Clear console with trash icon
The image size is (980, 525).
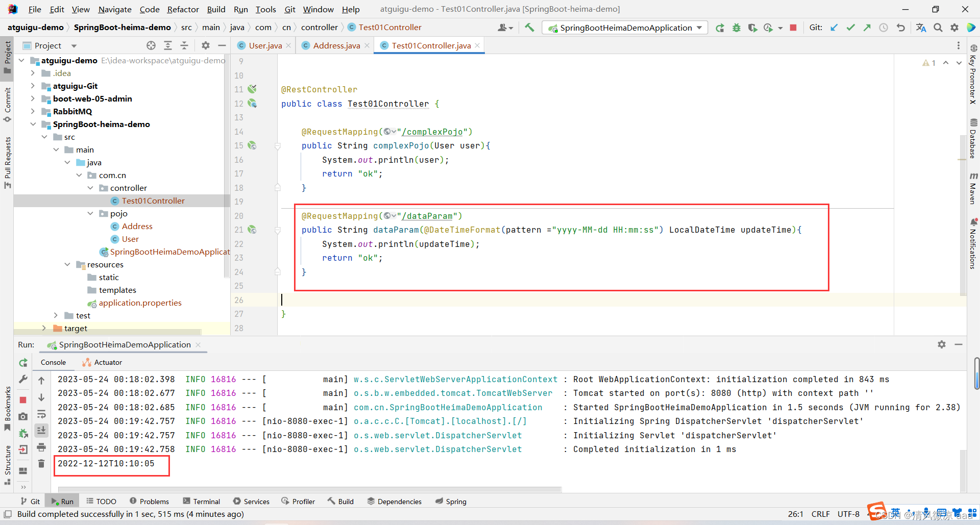41,463
